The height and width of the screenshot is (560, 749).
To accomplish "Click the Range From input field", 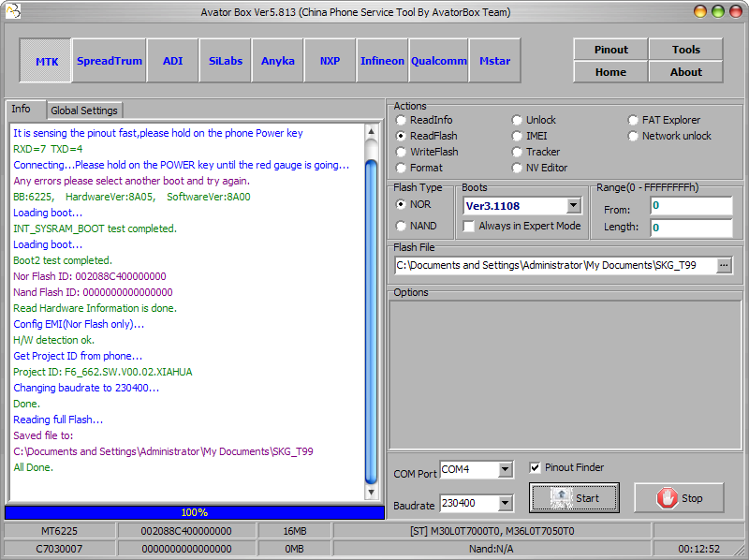I will (691, 205).
